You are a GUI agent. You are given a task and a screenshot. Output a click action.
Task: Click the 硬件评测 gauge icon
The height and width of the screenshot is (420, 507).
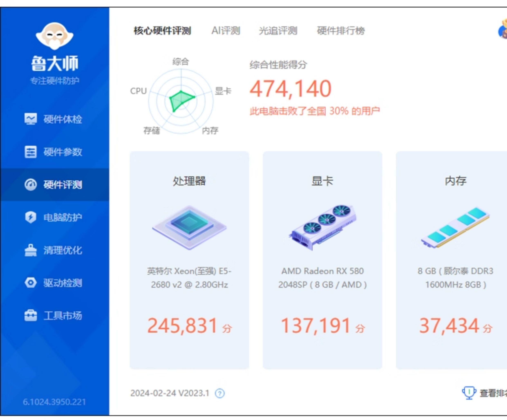[31, 184]
